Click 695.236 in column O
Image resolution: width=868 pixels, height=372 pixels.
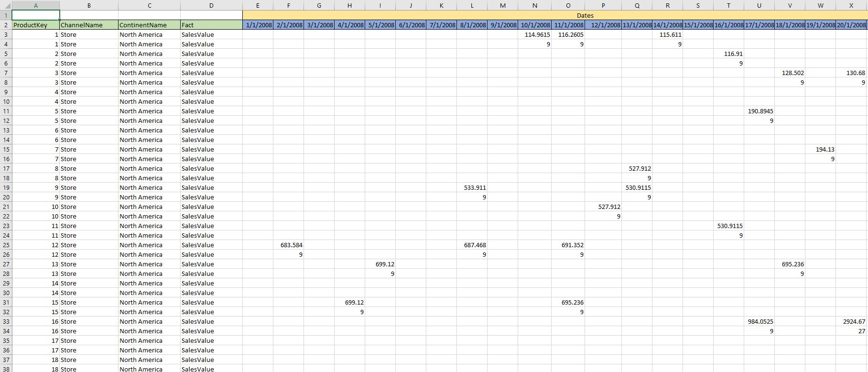pos(568,302)
